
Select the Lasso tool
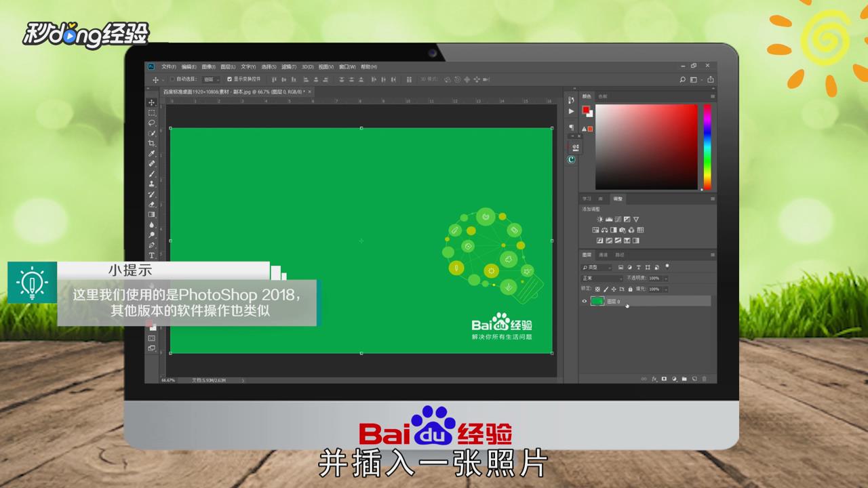pos(152,123)
